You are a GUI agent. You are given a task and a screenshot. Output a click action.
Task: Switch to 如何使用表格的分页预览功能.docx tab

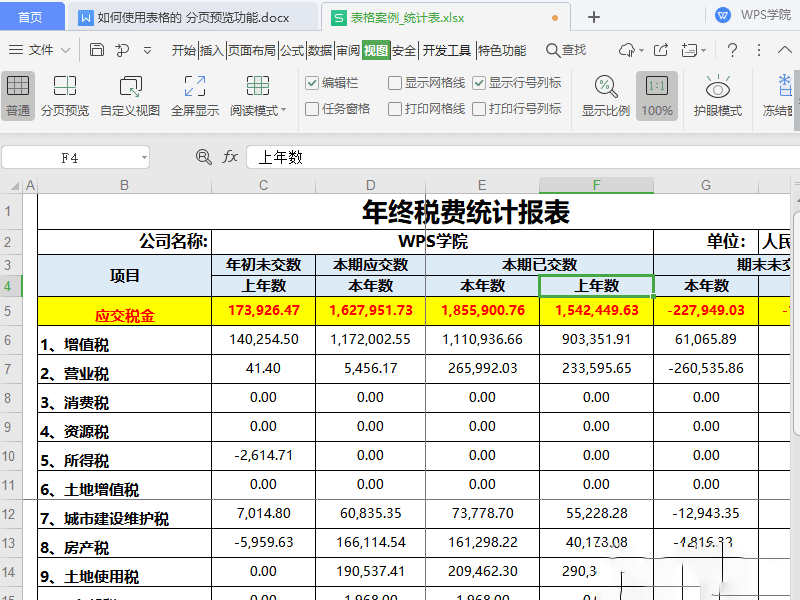click(x=193, y=17)
